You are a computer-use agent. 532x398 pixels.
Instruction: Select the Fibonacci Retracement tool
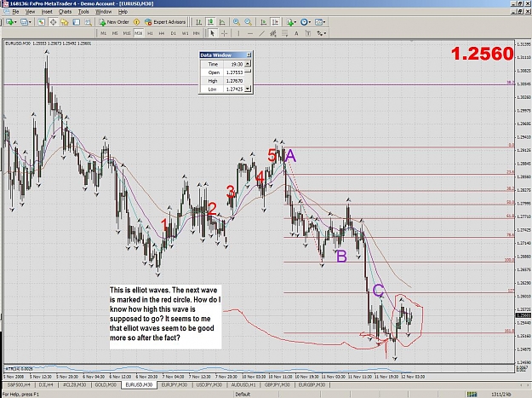click(285, 33)
